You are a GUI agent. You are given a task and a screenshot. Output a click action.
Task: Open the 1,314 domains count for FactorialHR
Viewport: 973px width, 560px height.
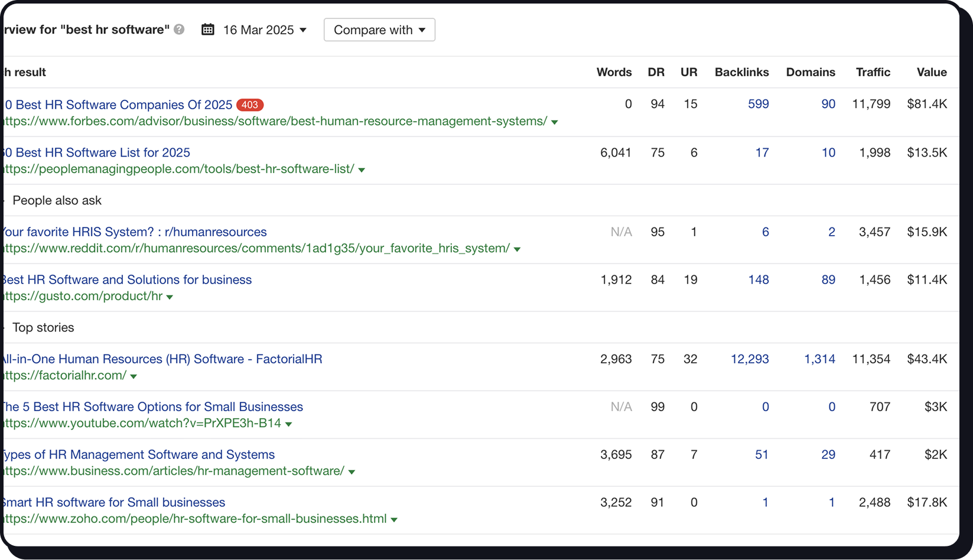[x=819, y=359]
